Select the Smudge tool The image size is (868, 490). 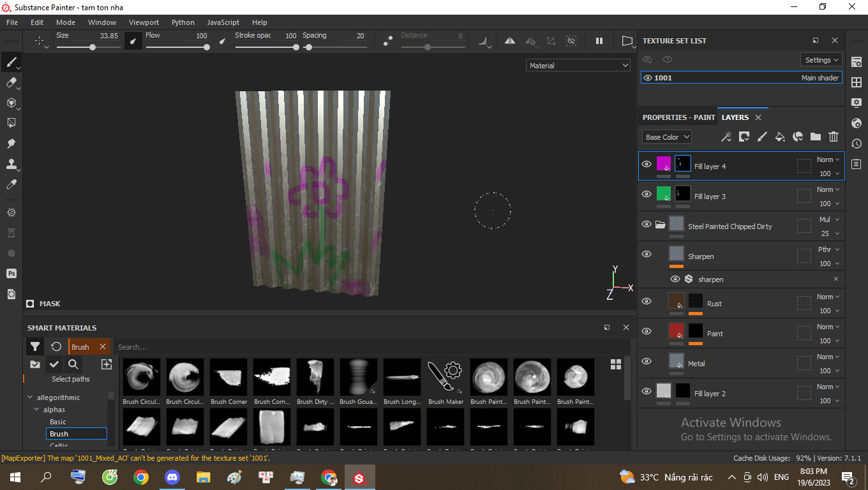point(11,144)
